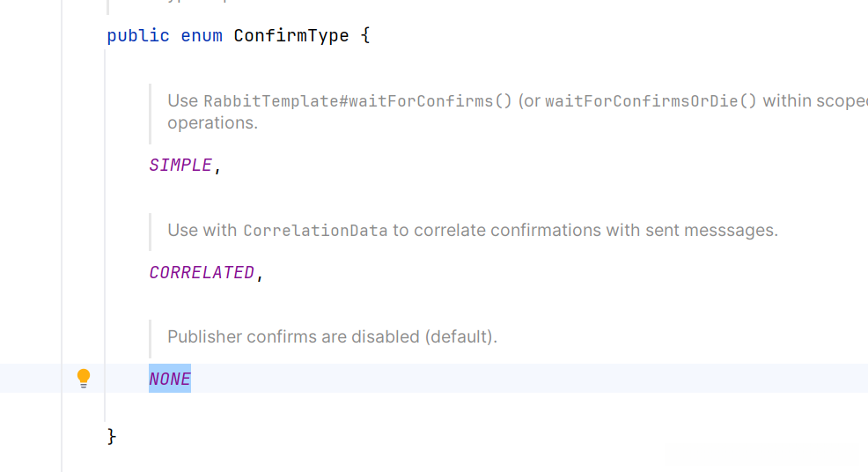Image resolution: width=868 pixels, height=472 pixels.
Task: Open the RabbitTemplate#waitForConfirms() doc reference
Action: (357, 101)
